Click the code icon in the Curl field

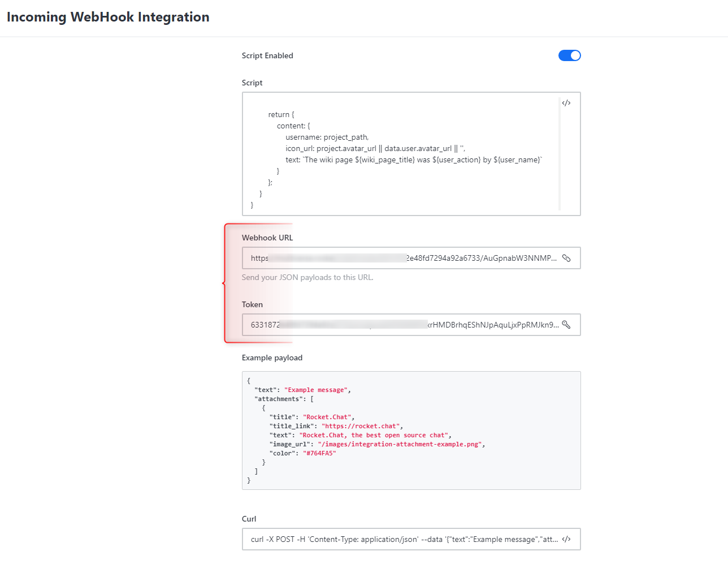566,539
